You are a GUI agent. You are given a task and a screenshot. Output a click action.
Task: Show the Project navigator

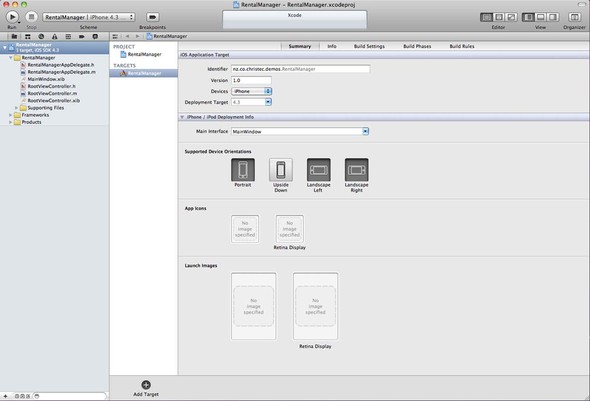pos(14,36)
